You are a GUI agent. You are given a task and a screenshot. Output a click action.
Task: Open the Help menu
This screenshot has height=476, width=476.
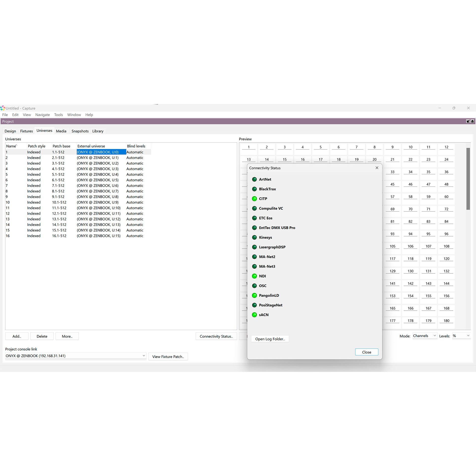[89, 115]
